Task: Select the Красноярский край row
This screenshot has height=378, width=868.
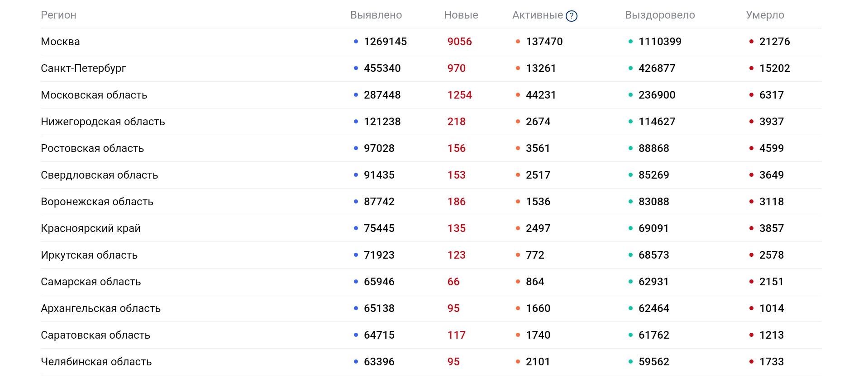Action: (x=431, y=228)
